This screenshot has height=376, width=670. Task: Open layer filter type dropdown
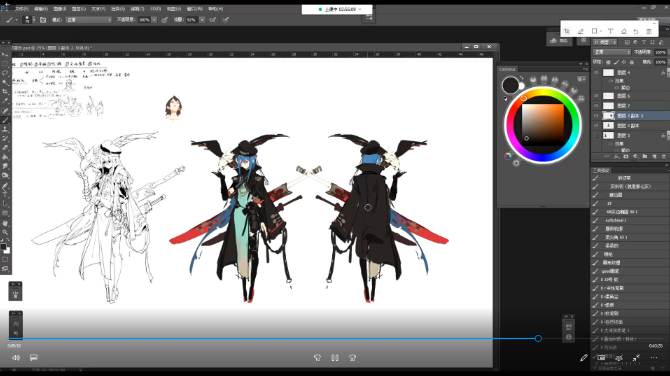click(x=605, y=42)
